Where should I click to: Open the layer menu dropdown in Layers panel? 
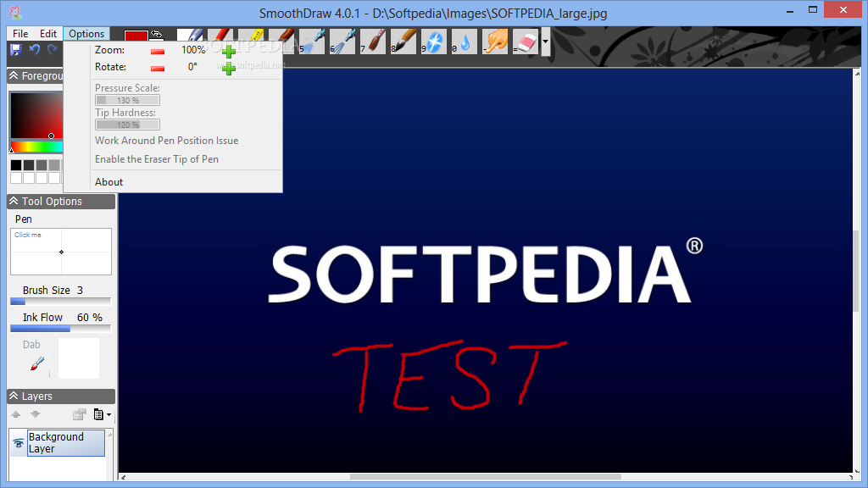click(x=103, y=414)
